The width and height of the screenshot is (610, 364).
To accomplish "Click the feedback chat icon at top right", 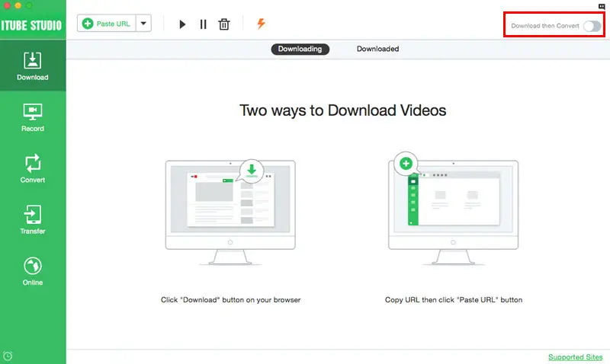I will click(x=602, y=6).
